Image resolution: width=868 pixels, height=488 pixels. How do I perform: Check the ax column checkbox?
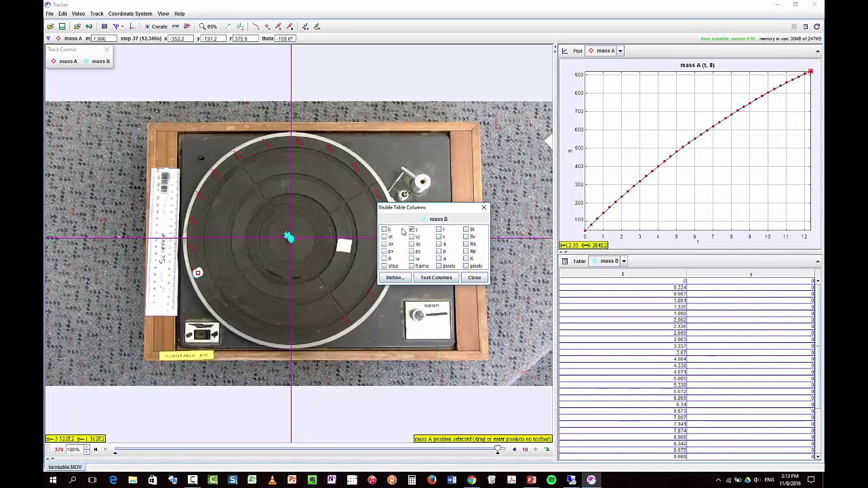tap(384, 244)
